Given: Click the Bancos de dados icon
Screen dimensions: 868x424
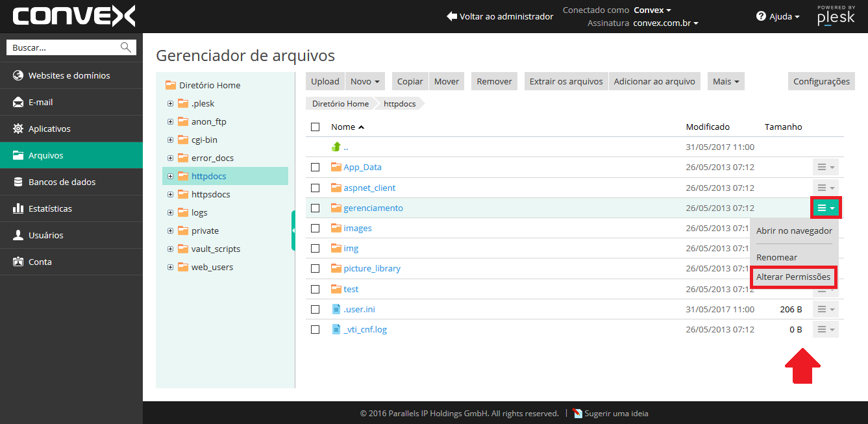Looking at the screenshot, I should (18, 182).
